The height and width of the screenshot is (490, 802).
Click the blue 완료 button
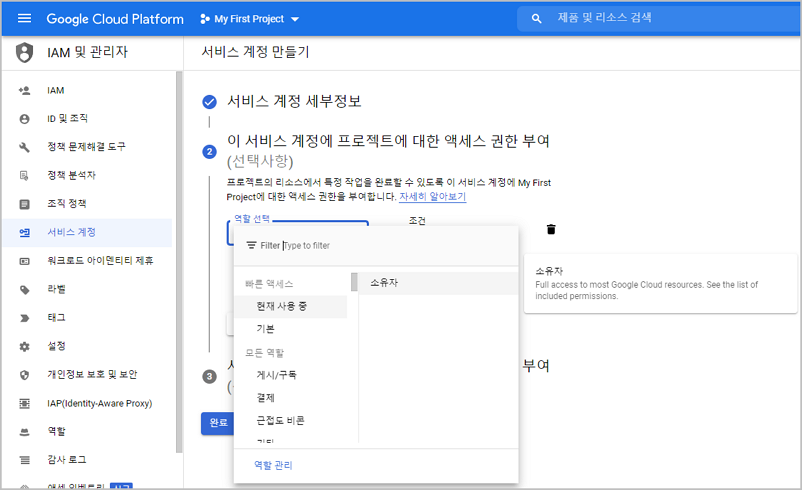click(218, 423)
